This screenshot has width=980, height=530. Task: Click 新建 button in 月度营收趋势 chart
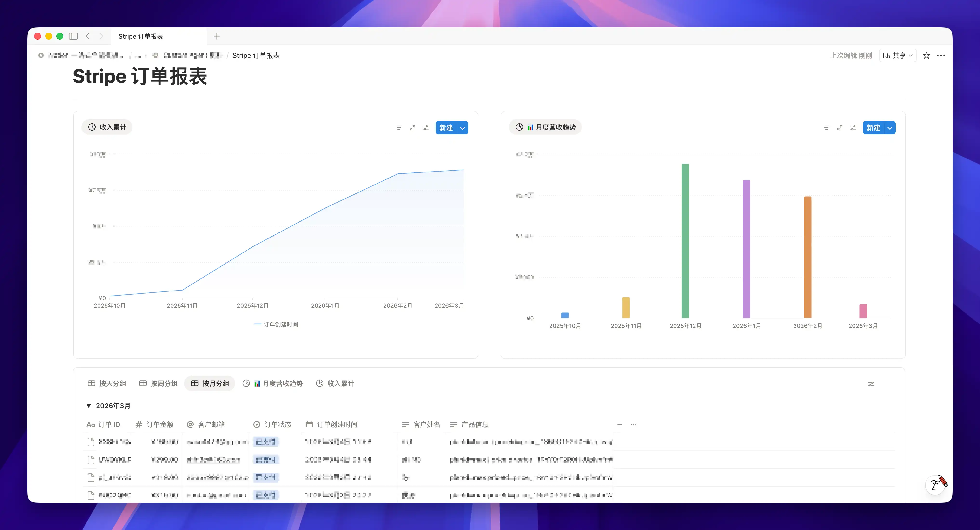tap(873, 128)
